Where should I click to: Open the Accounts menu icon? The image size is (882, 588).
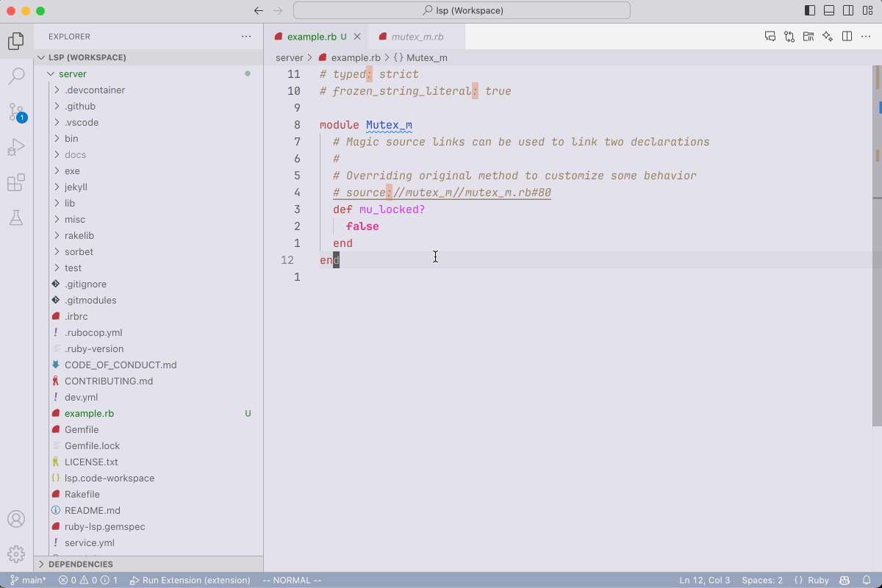[x=16, y=519]
